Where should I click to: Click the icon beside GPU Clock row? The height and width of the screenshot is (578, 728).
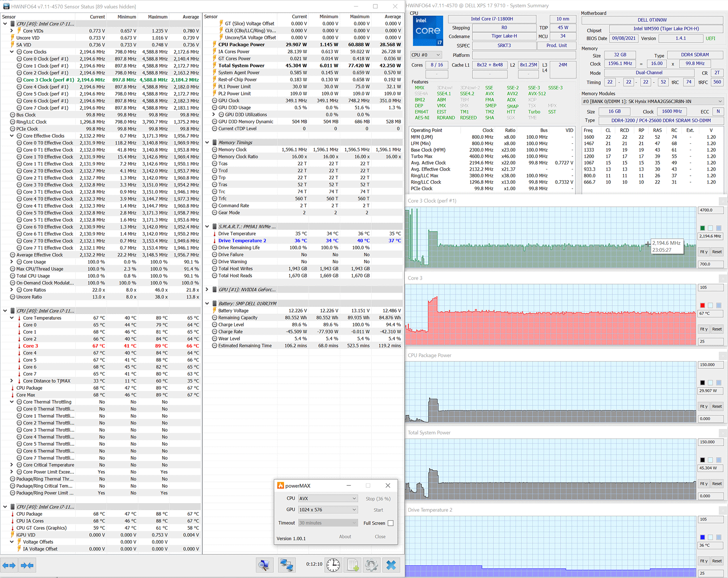pyautogui.click(x=215, y=101)
